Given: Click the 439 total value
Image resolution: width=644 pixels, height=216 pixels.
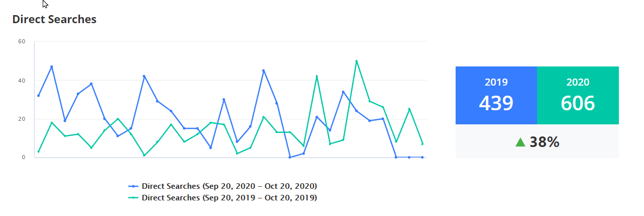Looking at the screenshot, I should [496, 103].
